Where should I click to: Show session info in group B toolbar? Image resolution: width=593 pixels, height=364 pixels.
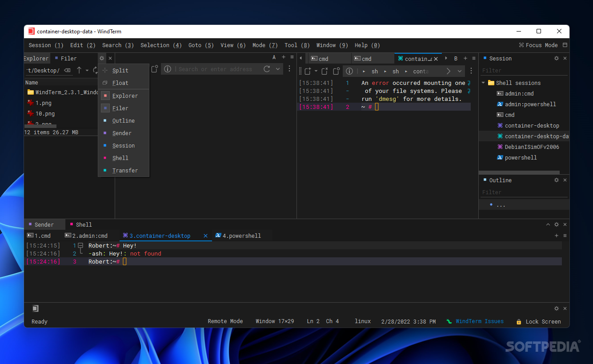coord(349,71)
